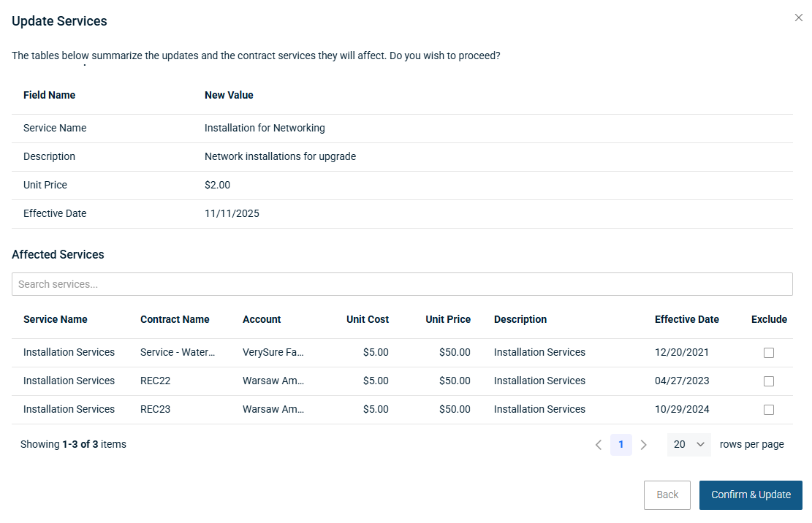Image resolution: width=812 pixels, height=523 pixels.
Task: Sort by Unit Cost column
Action: 367,319
